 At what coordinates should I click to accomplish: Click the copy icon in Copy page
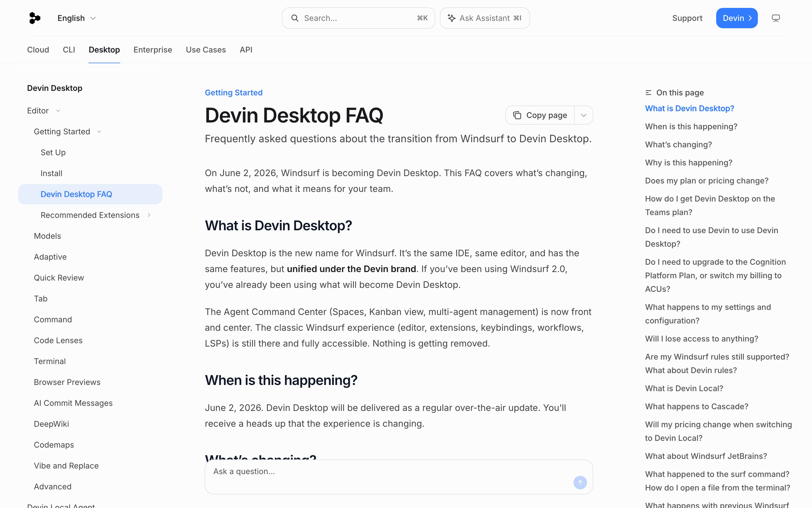(517, 115)
